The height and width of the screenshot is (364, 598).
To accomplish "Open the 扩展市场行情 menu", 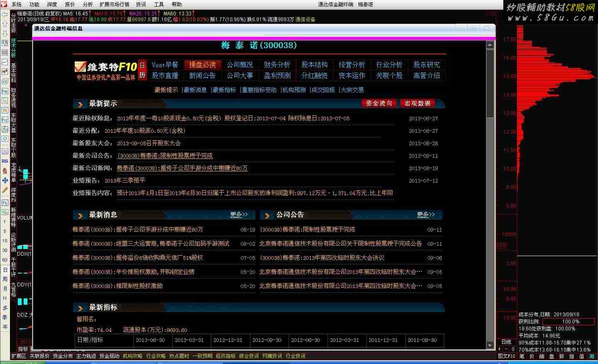I will [114, 4].
